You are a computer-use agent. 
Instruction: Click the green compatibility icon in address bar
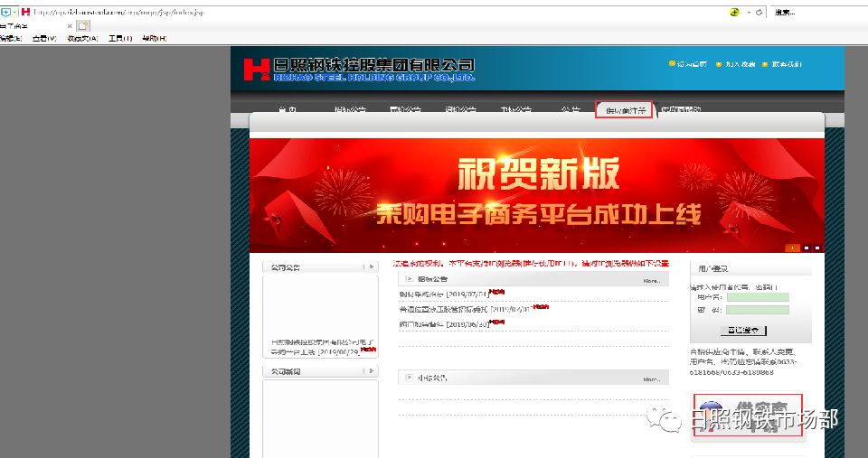tap(734, 12)
